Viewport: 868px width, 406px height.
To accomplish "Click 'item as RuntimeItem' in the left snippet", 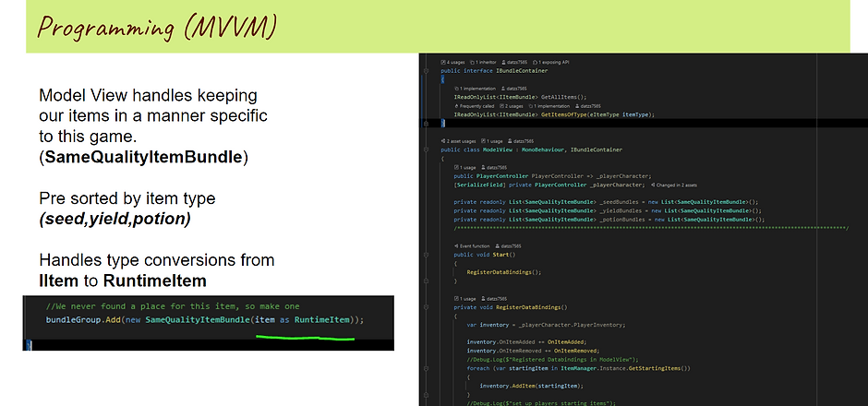I will point(304,320).
